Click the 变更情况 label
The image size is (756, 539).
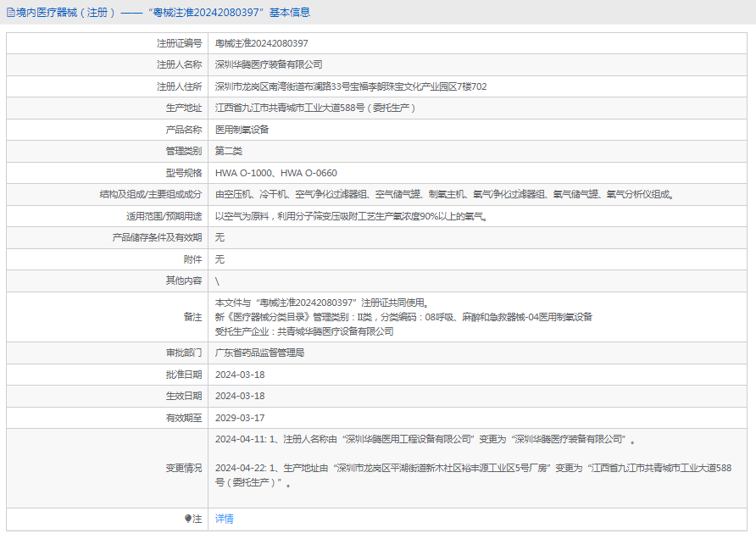coord(184,468)
